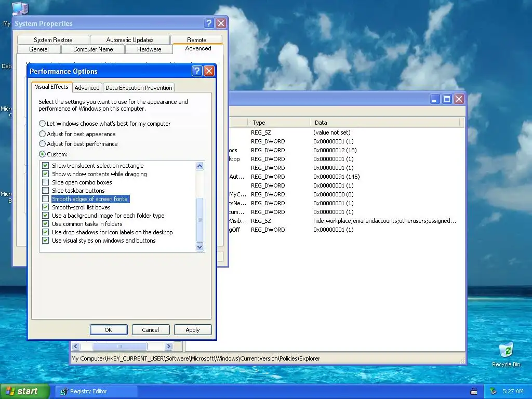The image size is (532, 399).
Task: Select the 0x00000091 (145) value
Action: pos(337,177)
